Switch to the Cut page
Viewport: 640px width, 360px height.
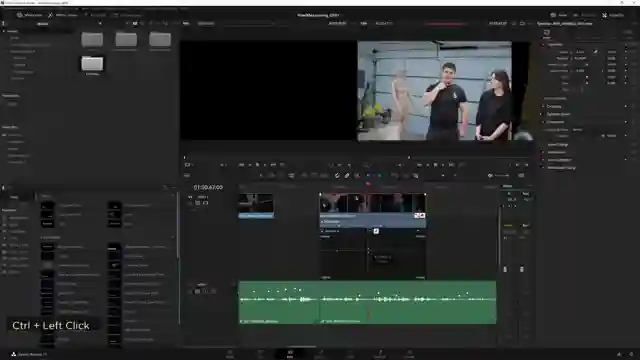click(x=260, y=353)
